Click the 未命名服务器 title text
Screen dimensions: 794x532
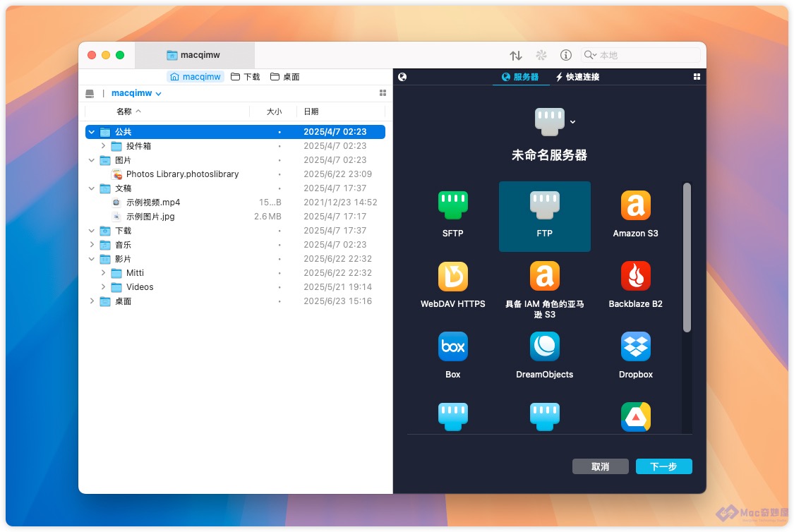tap(549, 155)
